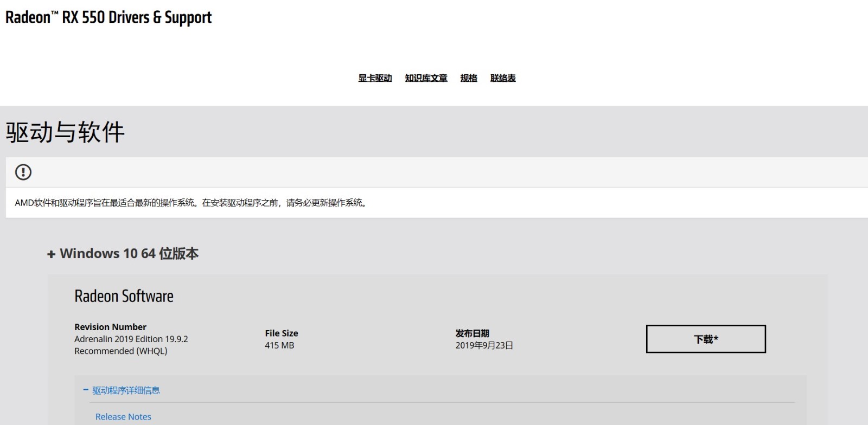Go to the 知识库文章 section link

pos(426,78)
